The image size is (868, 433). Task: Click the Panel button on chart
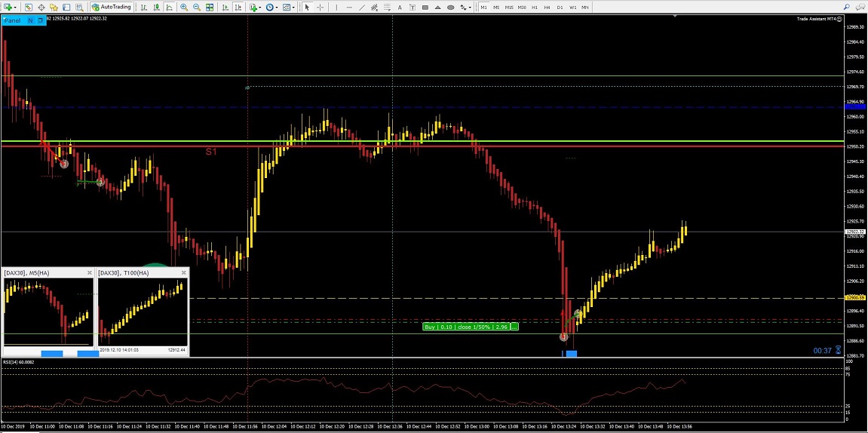(x=12, y=20)
